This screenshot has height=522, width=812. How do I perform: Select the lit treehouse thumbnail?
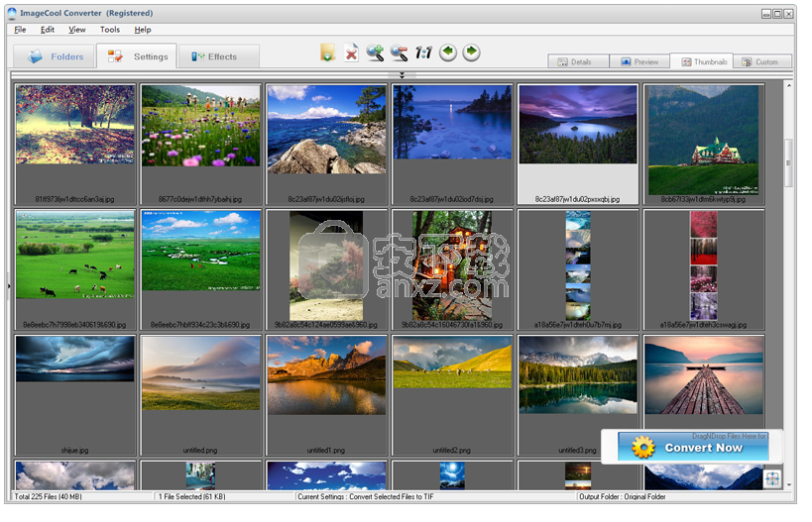(x=452, y=269)
